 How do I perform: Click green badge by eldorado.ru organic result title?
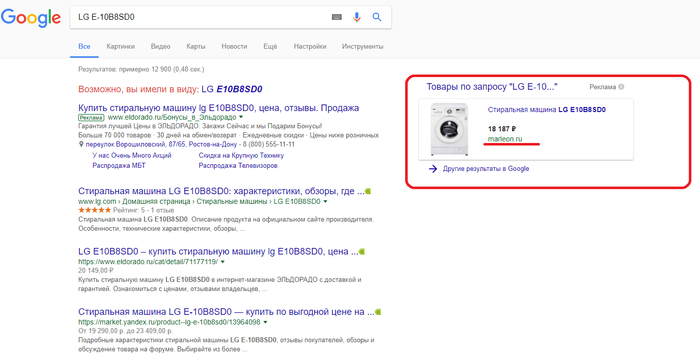click(x=362, y=252)
